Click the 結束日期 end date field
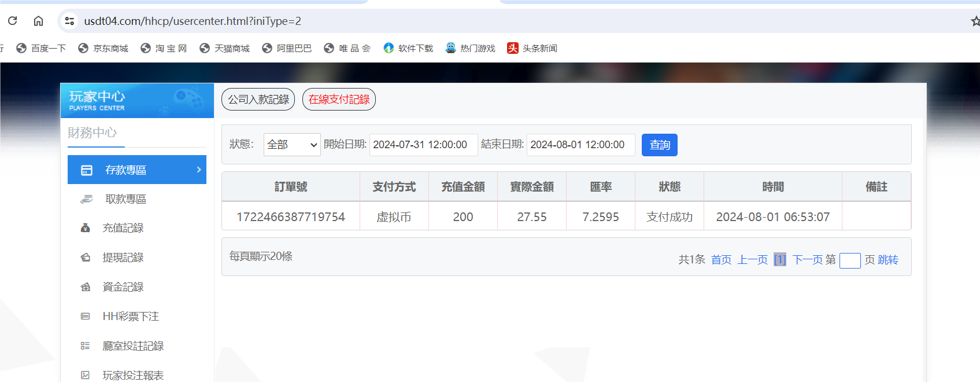 click(x=580, y=145)
